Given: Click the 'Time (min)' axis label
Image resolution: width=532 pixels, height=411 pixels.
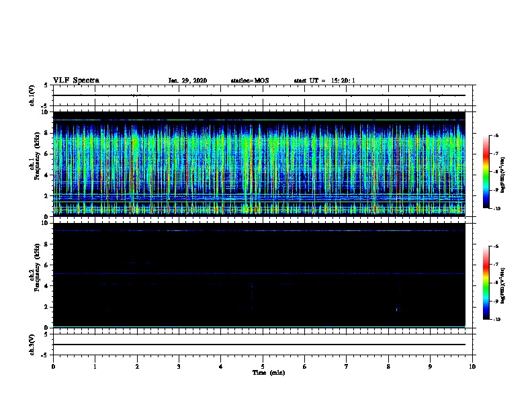Looking at the screenshot, I should pyautogui.click(x=269, y=373).
